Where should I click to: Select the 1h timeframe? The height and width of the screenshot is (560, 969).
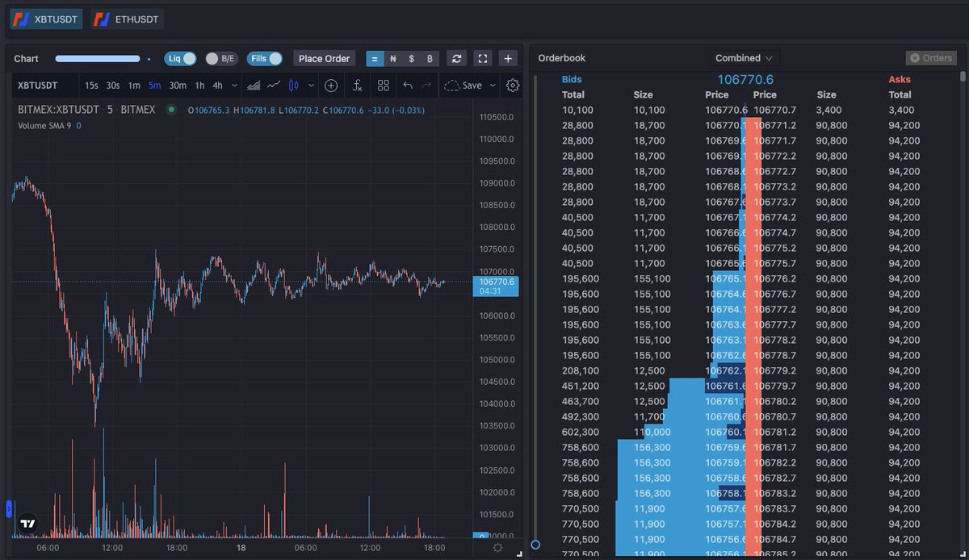199,86
